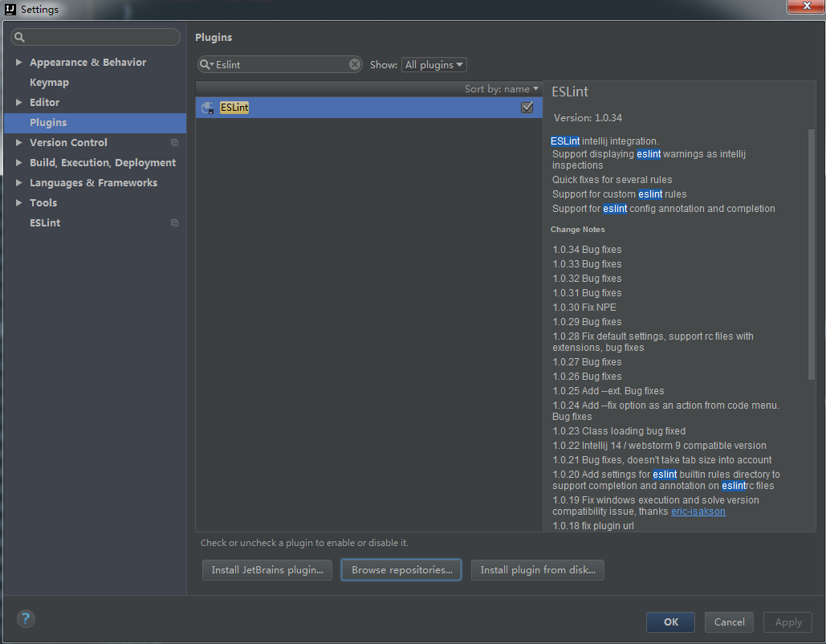Expand Languages & Frameworks section
Viewport: 826px width, 644px height.
[19, 182]
